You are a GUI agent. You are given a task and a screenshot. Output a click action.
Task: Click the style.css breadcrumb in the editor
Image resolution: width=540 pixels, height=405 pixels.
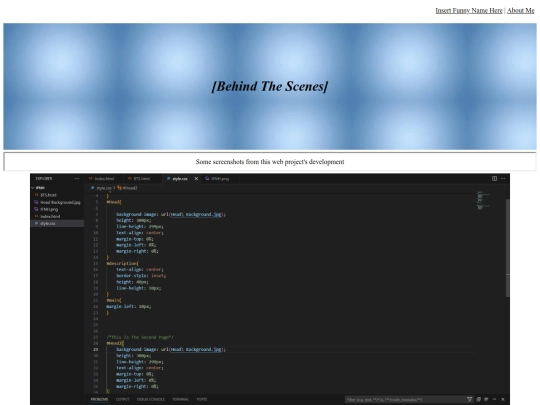[104, 188]
